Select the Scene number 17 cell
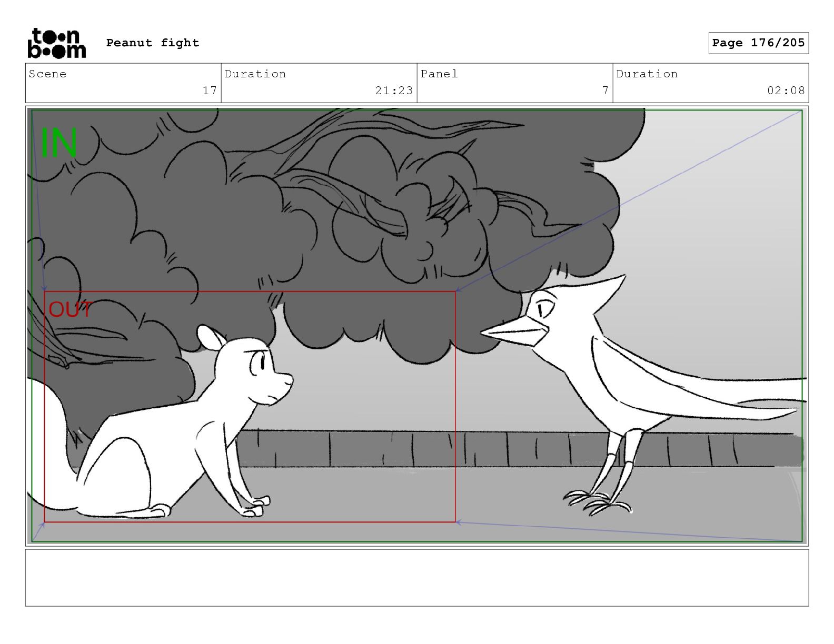Viewport: 834px width, 644px height. click(x=123, y=83)
